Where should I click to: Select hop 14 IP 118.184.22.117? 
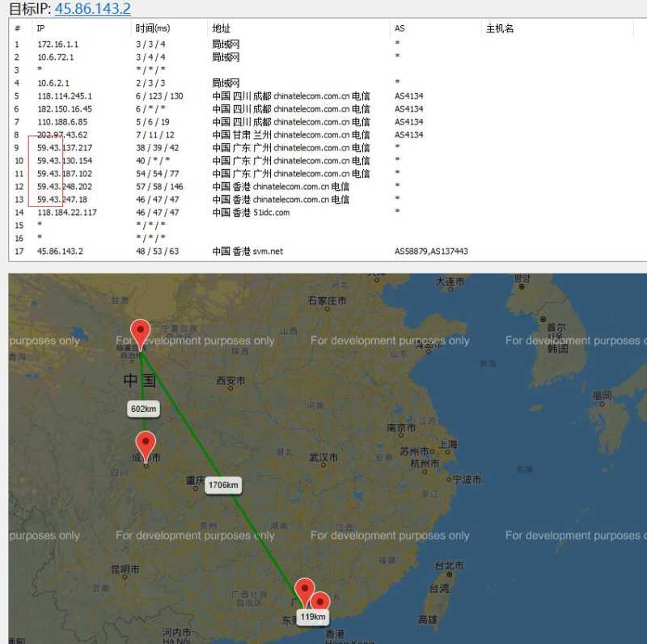[x=67, y=212]
